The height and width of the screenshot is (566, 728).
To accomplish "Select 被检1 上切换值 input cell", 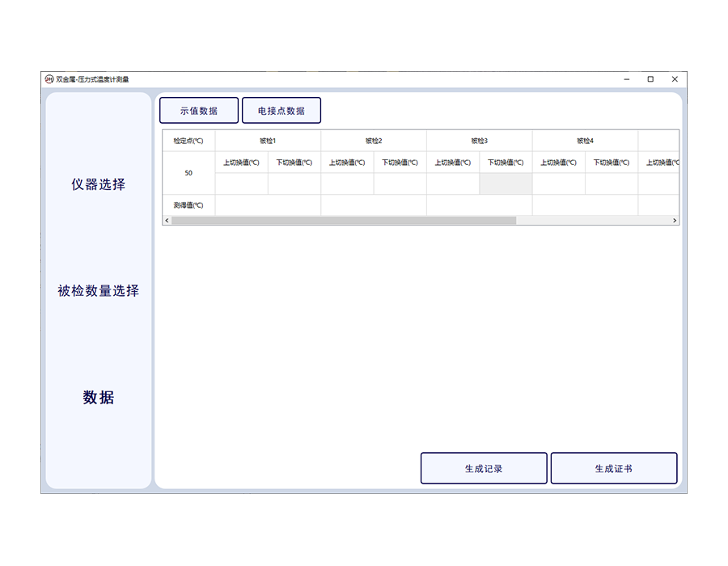I will [x=242, y=184].
